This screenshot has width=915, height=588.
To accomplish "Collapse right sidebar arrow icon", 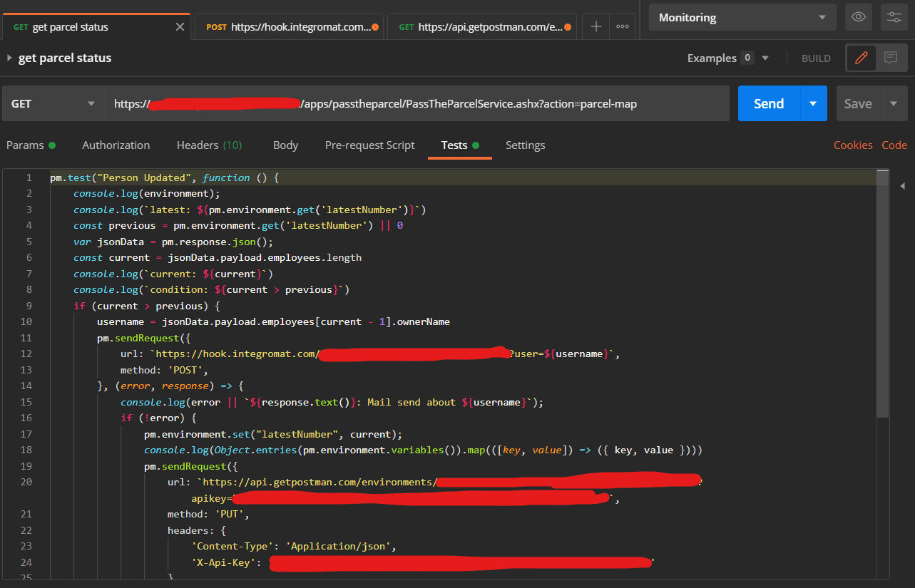I will pos(902,185).
